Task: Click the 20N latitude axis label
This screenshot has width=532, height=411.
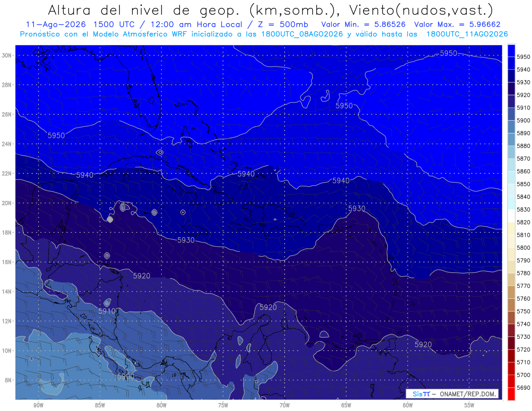Action: click(x=7, y=203)
